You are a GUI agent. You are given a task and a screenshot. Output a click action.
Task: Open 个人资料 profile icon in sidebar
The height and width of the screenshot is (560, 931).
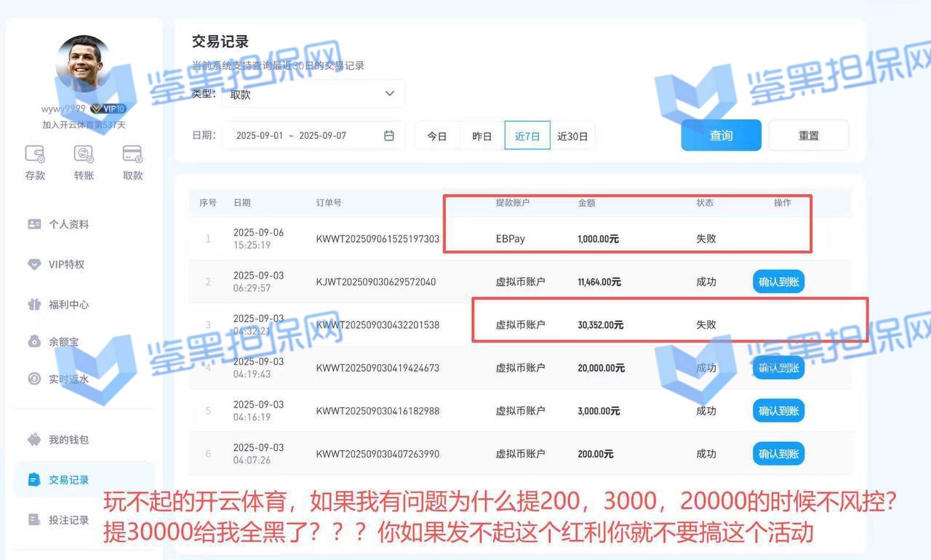click(x=34, y=224)
